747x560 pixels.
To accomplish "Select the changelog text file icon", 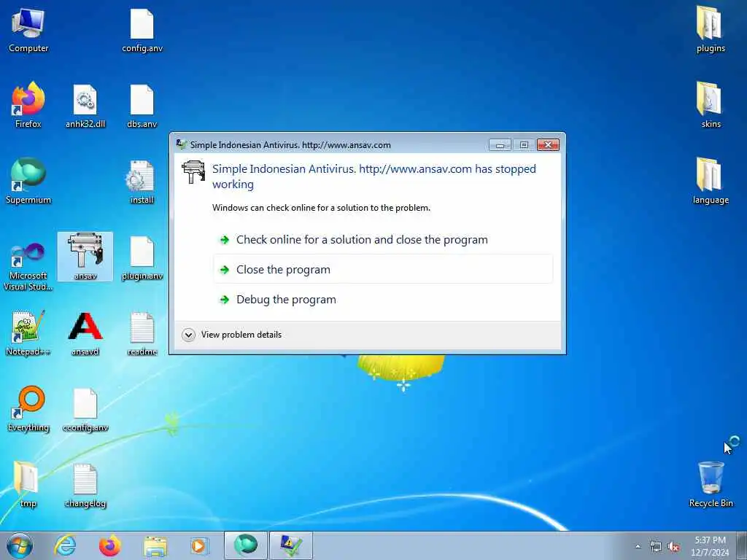I will click(85, 485).
